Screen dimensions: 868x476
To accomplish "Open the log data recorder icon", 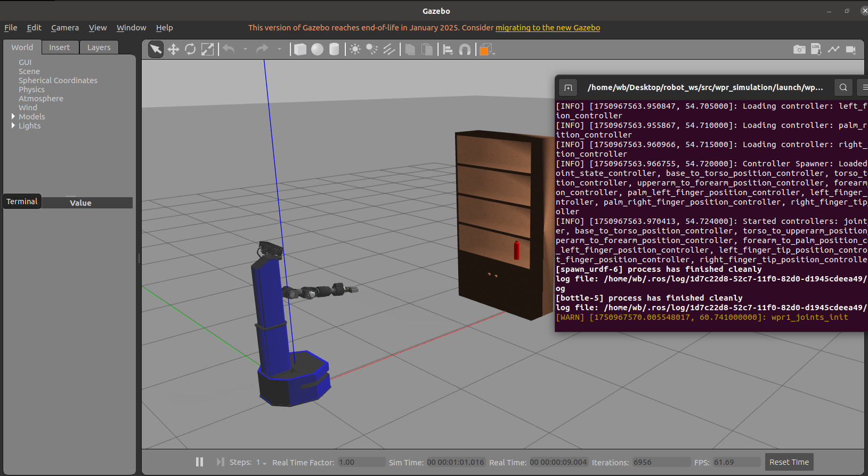I will [x=816, y=50].
